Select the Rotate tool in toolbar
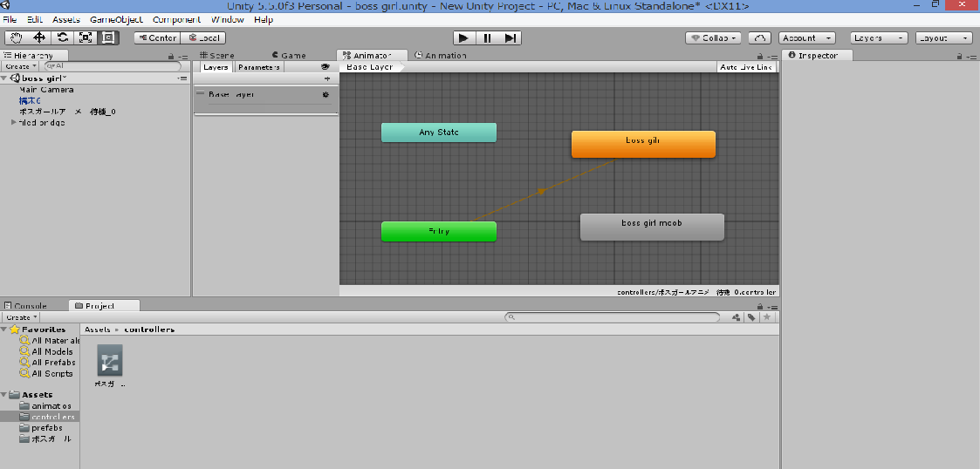980x469 pixels. click(63, 37)
